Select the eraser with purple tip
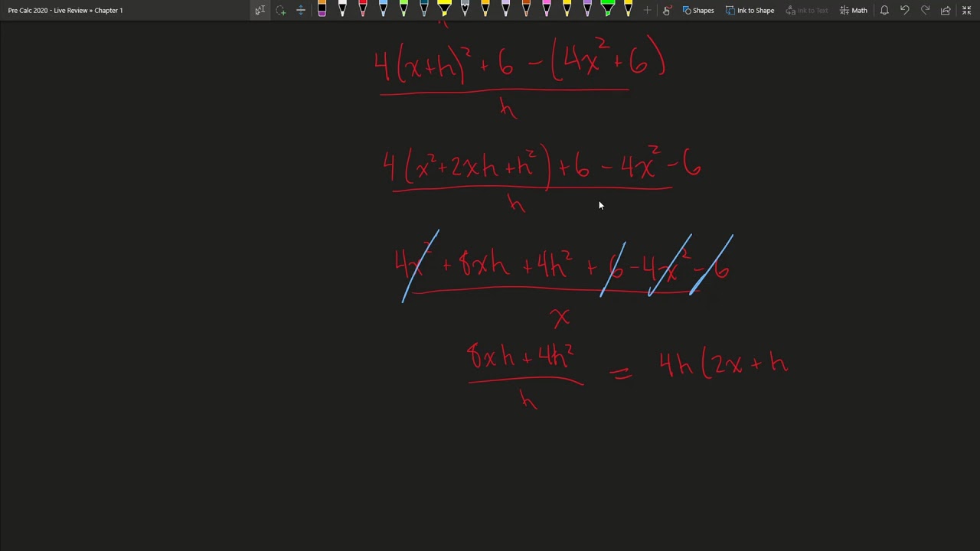980x551 pixels. (322, 10)
